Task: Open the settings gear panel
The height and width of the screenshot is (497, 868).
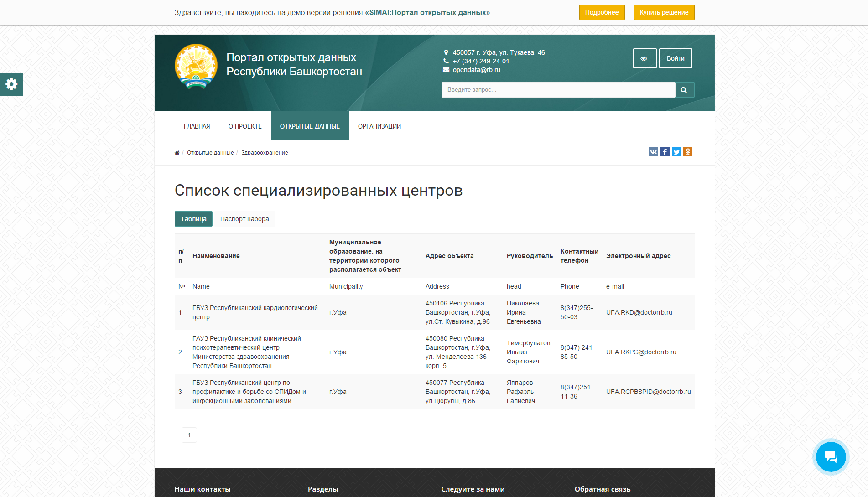Action: click(x=11, y=84)
